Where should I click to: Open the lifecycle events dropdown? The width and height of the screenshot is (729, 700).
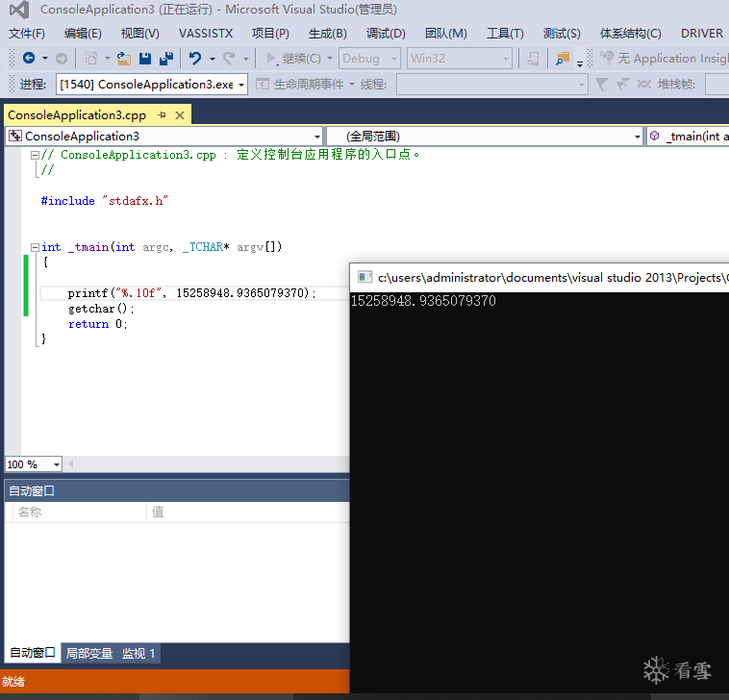click(x=352, y=84)
